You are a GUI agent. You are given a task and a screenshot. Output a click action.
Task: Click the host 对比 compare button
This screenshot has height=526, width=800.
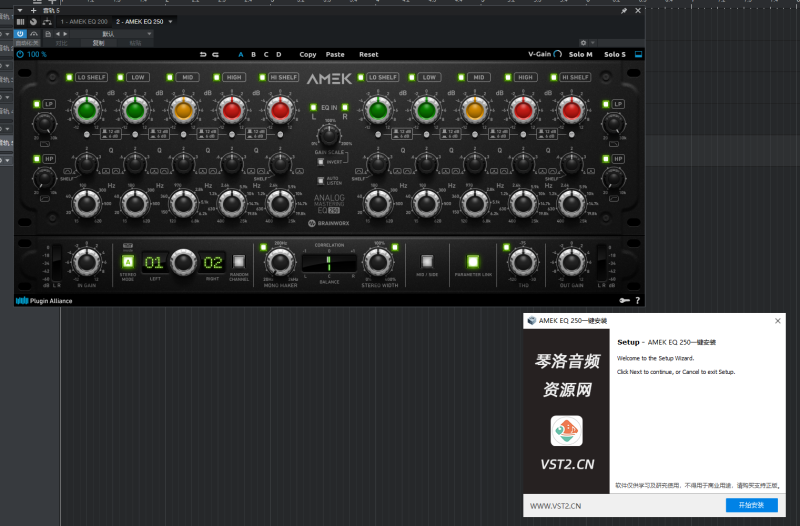click(x=61, y=43)
